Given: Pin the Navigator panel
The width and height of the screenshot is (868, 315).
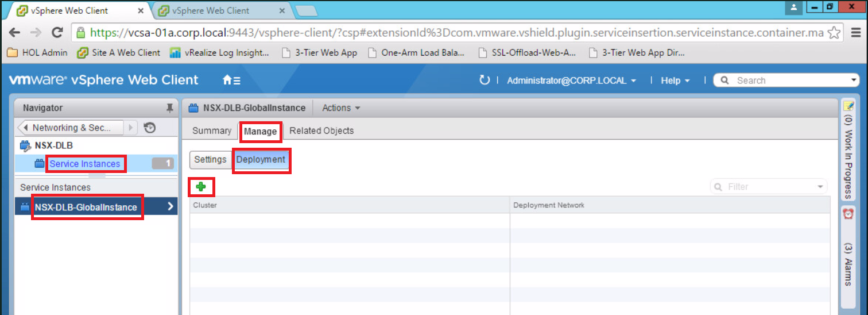Looking at the screenshot, I should pyautogui.click(x=169, y=108).
